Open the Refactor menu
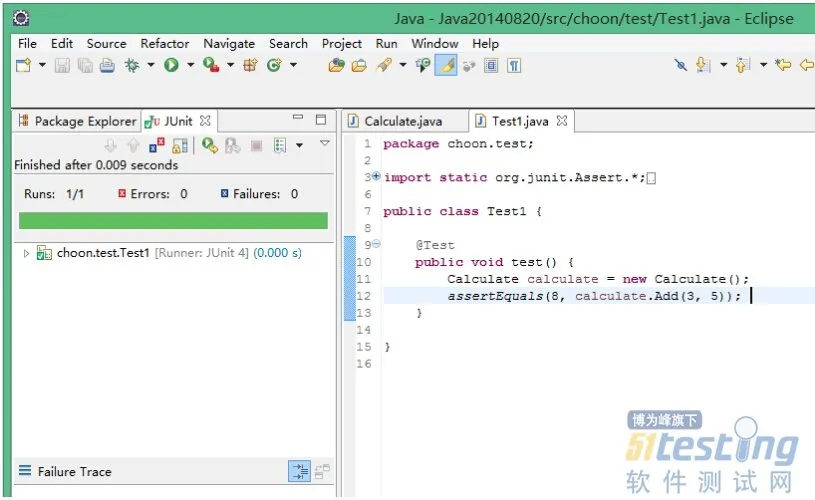The height and width of the screenshot is (500, 815). (165, 44)
